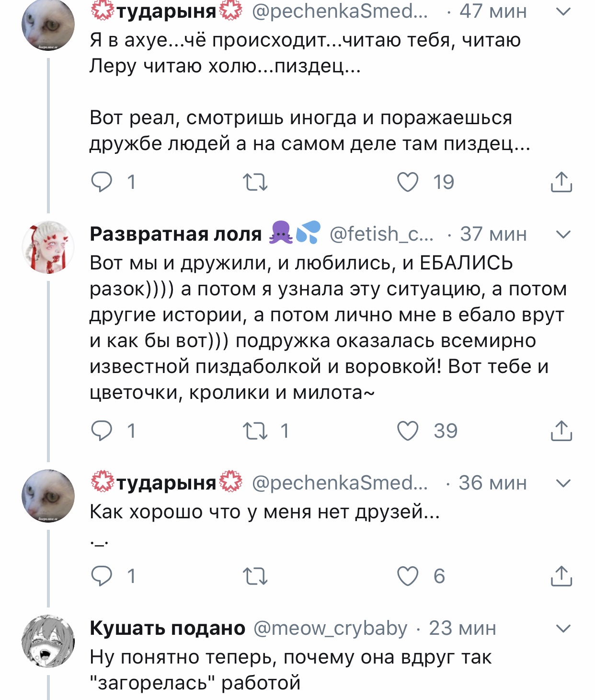Like the tweet with 19 likes
Image resolution: width=595 pixels, height=700 pixels.
point(408,182)
